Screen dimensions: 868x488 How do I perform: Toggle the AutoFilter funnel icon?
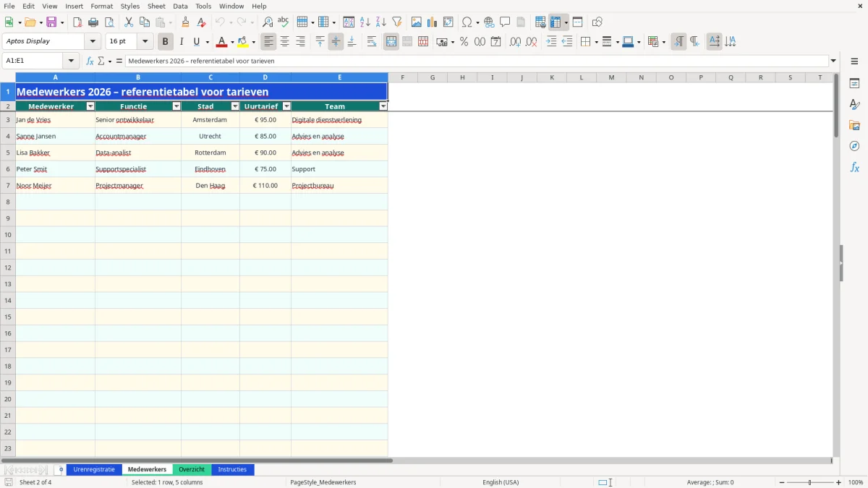point(397,22)
